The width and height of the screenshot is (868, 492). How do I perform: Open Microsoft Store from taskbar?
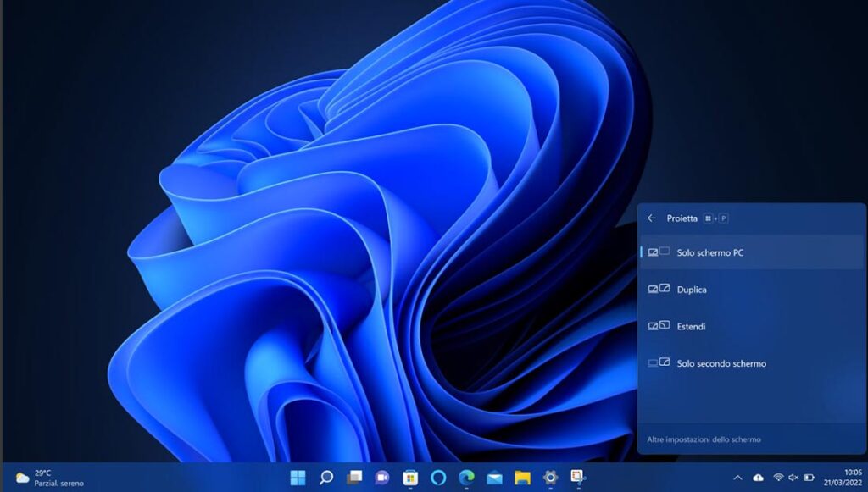[410, 477]
